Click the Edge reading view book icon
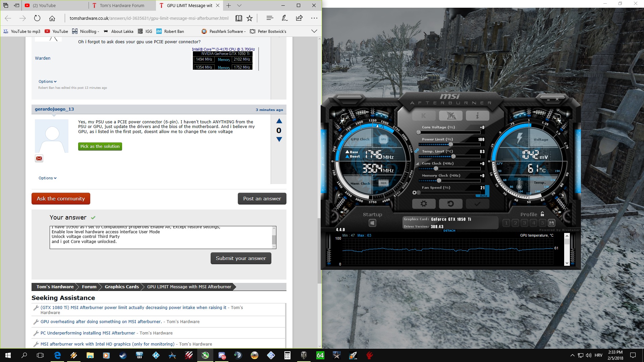The image size is (644, 362). coord(238,18)
